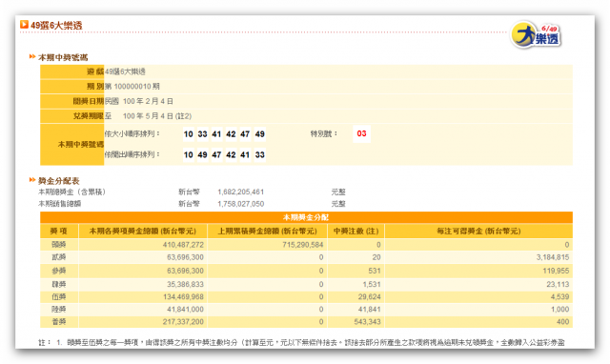Click the red special number 03
The image size is (610, 364).
[361, 133]
